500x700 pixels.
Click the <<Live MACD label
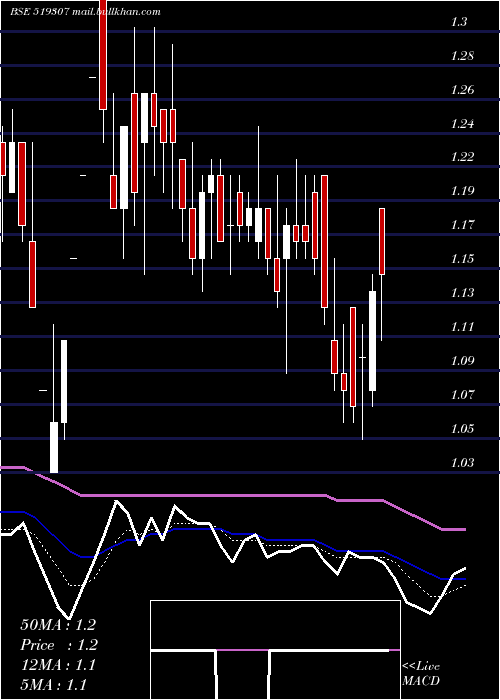click(421, 674)
